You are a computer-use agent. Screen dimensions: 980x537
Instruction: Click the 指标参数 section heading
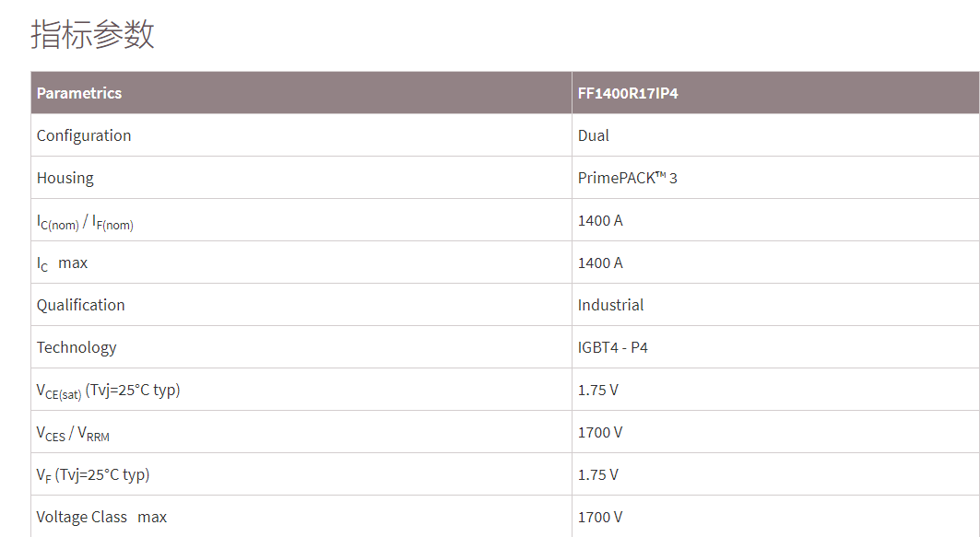(93, 34)
